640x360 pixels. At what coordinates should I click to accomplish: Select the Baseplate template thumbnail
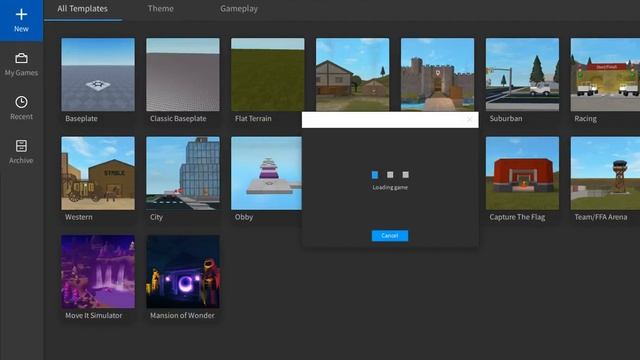pyautogui.click(x=98, y=75)
